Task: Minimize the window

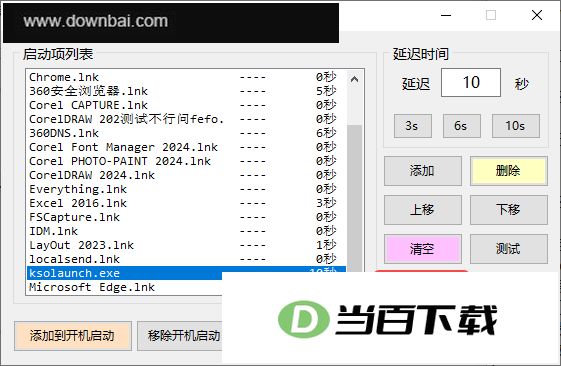Action: click(x=446, y=15)
